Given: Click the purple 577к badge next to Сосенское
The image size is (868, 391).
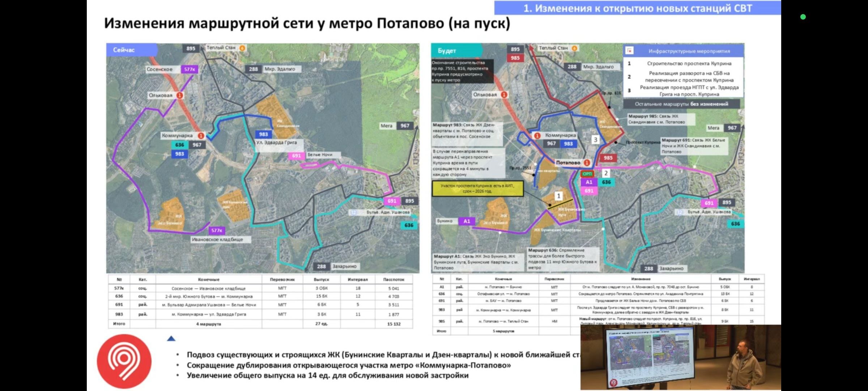Looking at the screenshot, I should 190,69.
